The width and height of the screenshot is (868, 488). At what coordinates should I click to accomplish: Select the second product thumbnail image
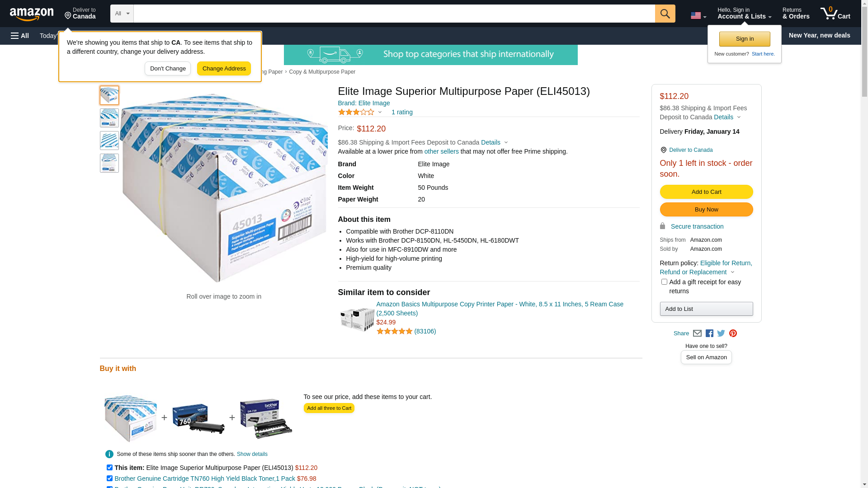click(109, 118)
